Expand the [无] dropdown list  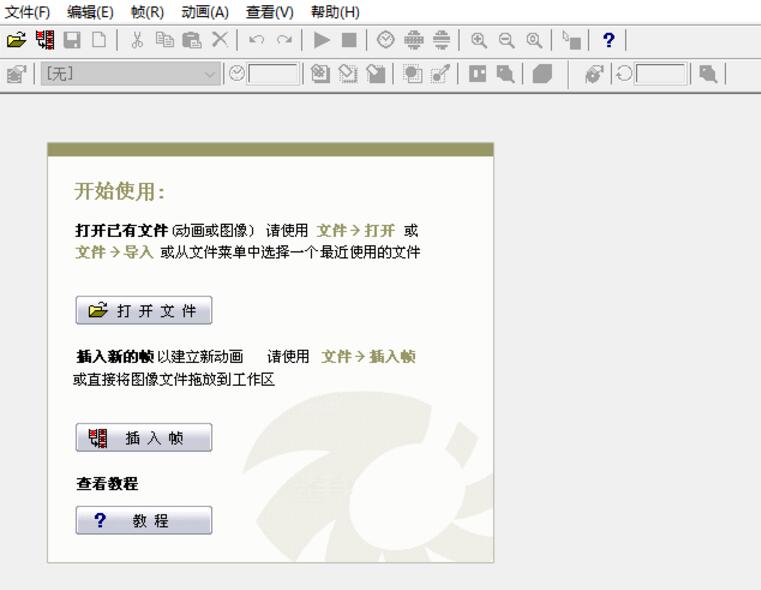coord(210,74)
